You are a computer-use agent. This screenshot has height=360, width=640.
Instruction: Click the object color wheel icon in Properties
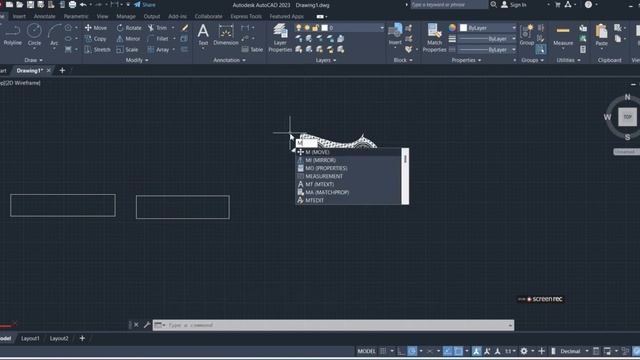(452, 28)
